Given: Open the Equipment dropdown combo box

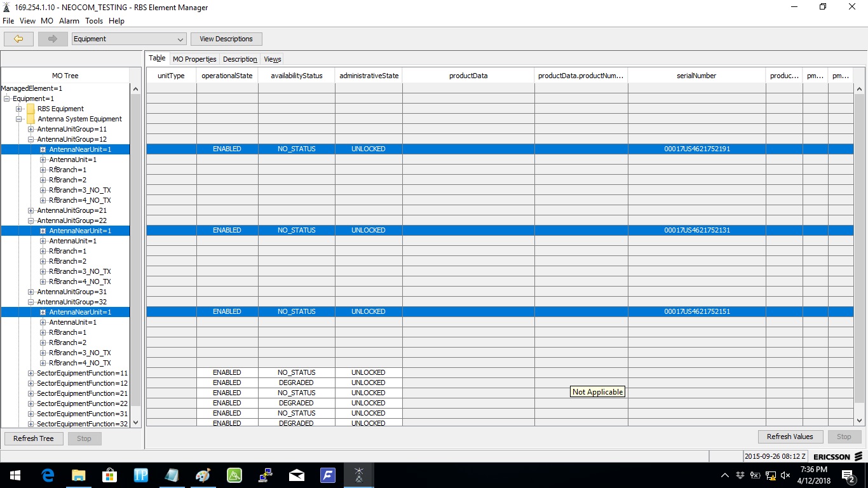Looking at the screenshot, I should [129, 39].
